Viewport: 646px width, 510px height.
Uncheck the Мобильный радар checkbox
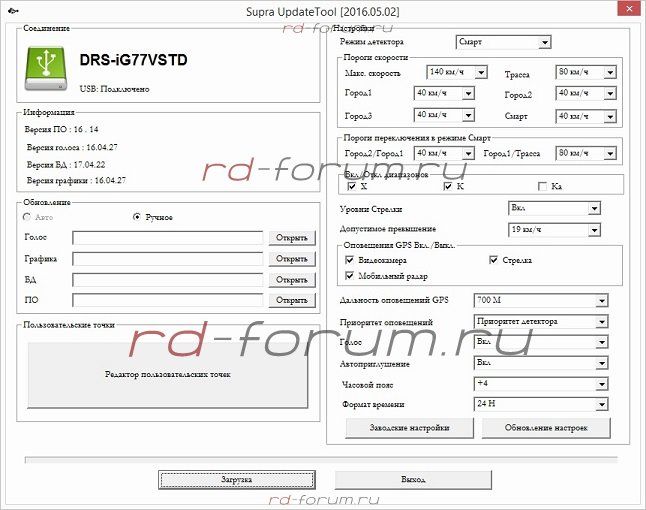(x=350, y=275)
